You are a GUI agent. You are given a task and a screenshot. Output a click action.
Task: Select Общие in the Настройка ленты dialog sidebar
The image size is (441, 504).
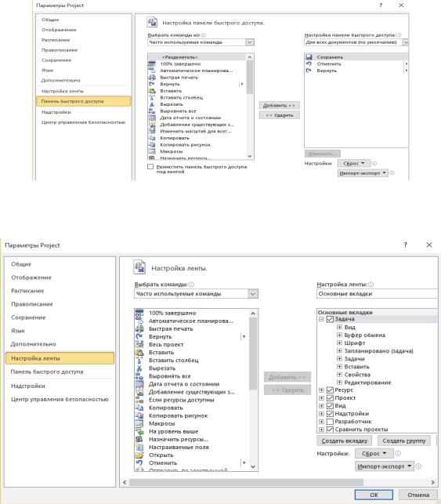point(21,264)
